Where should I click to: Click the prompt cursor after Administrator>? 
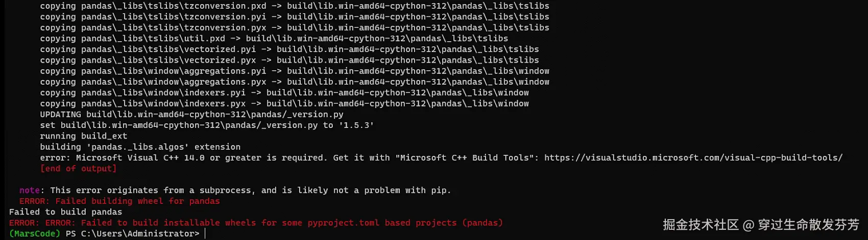click(x=205, y=234)
